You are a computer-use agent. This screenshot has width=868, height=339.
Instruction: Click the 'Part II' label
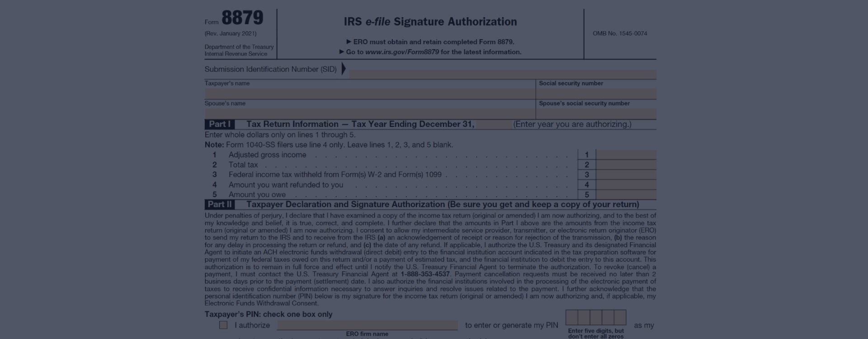[x=220, y=204]
